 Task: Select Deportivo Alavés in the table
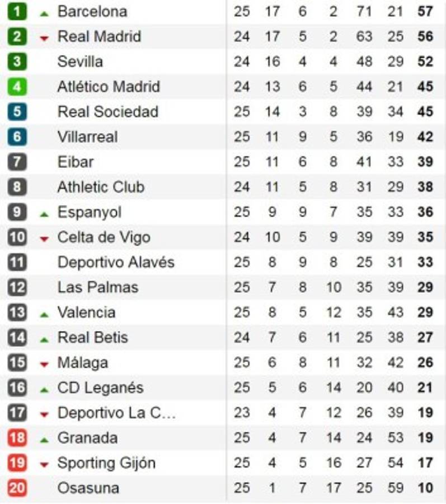(116, 262)
